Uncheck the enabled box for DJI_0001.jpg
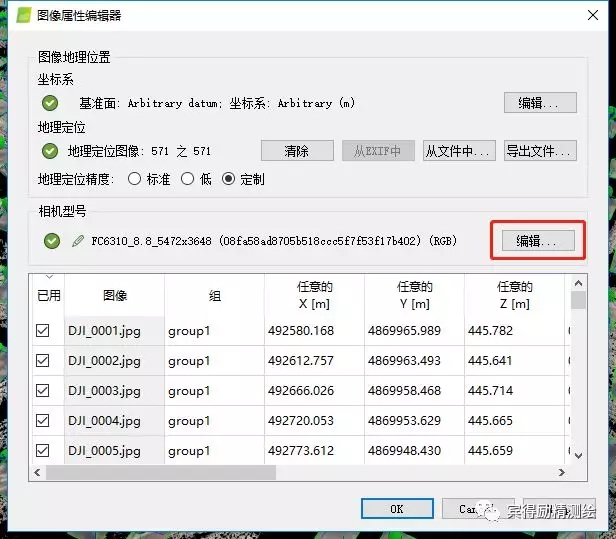616x539 pixels. tap(43, 331)
